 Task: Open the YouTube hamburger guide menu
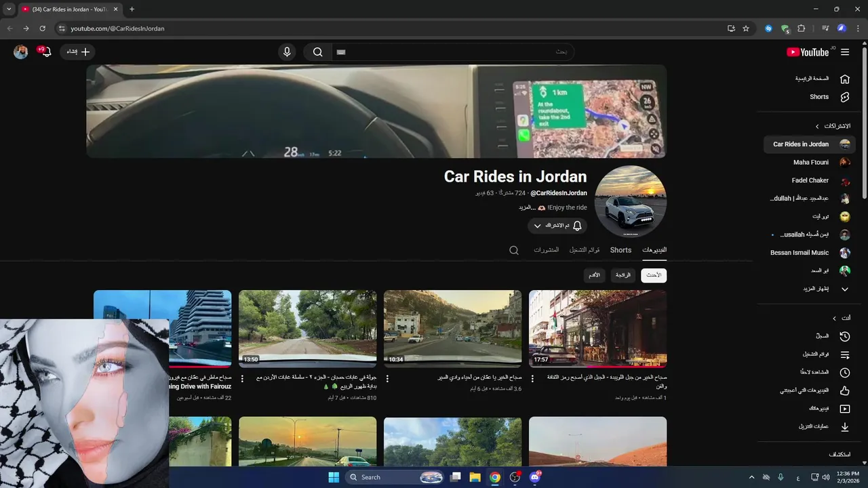pyautogui.click(x=845, y=52)
